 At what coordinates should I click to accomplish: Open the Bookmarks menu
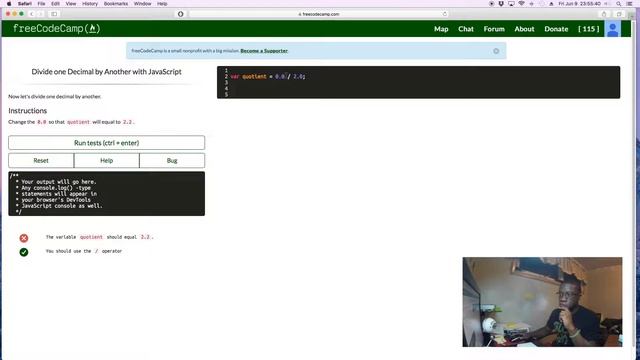[x=116, y=4]
